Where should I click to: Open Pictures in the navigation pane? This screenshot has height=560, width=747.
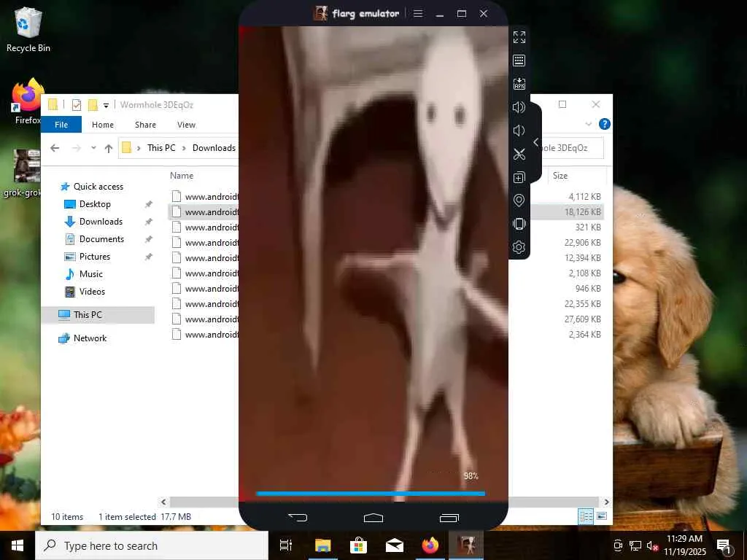(x=94, y=257)
